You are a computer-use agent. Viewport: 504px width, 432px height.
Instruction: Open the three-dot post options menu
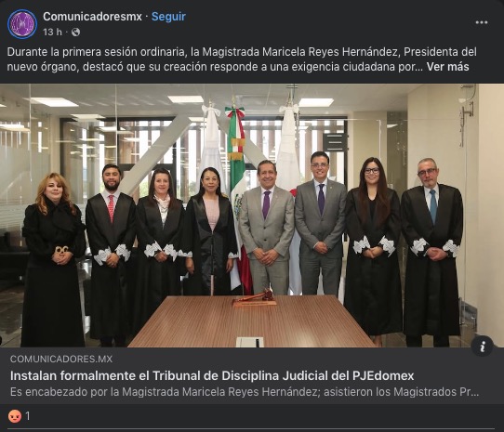[x=481, y=22]
